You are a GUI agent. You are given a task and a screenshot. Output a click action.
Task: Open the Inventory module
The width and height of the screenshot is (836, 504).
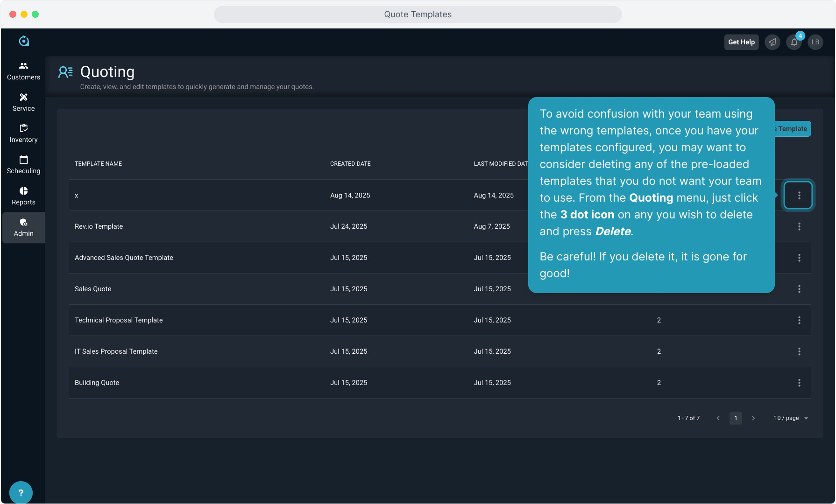[23, 133]
